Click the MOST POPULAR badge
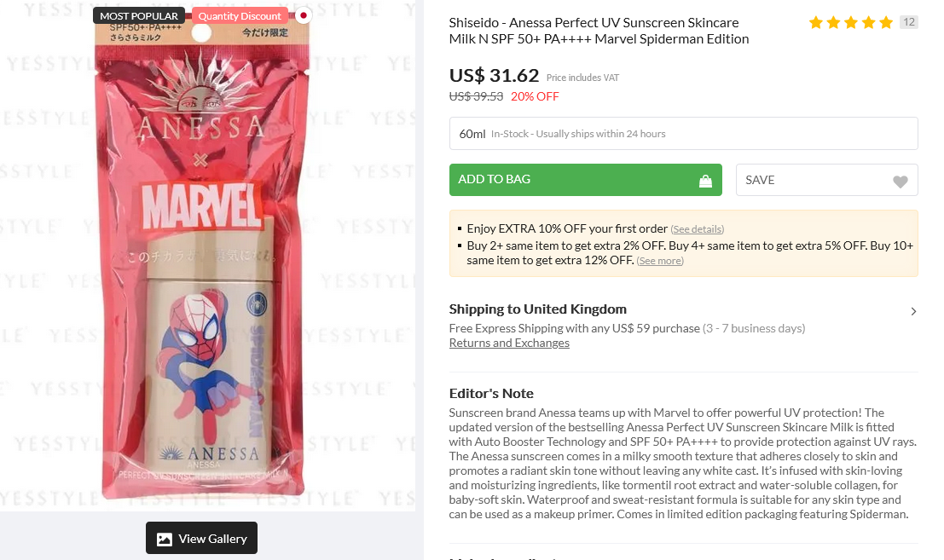Viewport: 944px width, 560px height. (139, 15)
